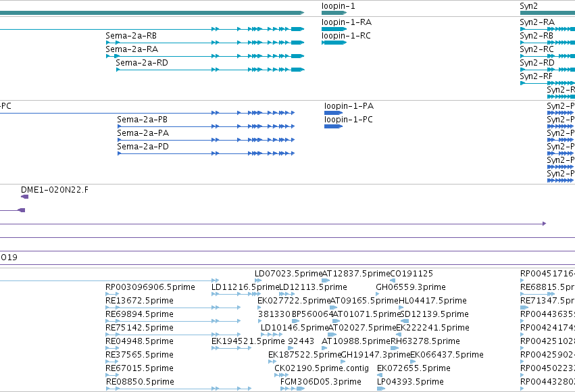
Task: Click EST RH63278.5prime
Action: pos(426,342)
